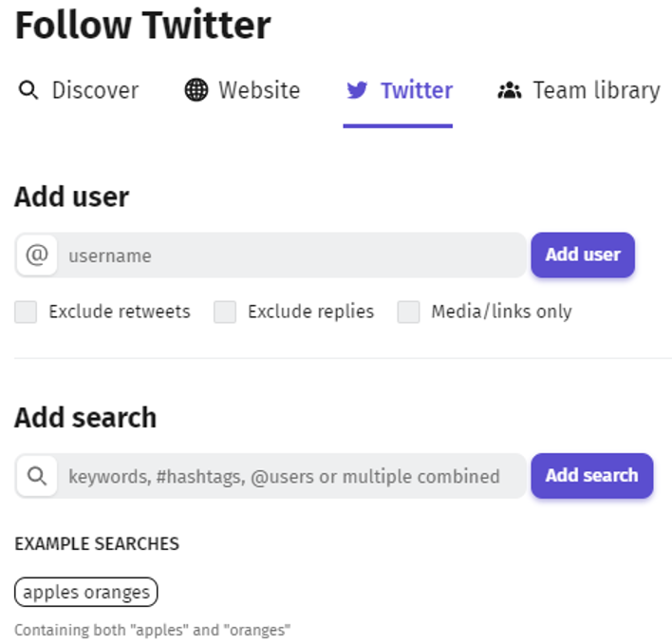Select the Twitter tab
672x644 pixels.
[x=398, y=90]
